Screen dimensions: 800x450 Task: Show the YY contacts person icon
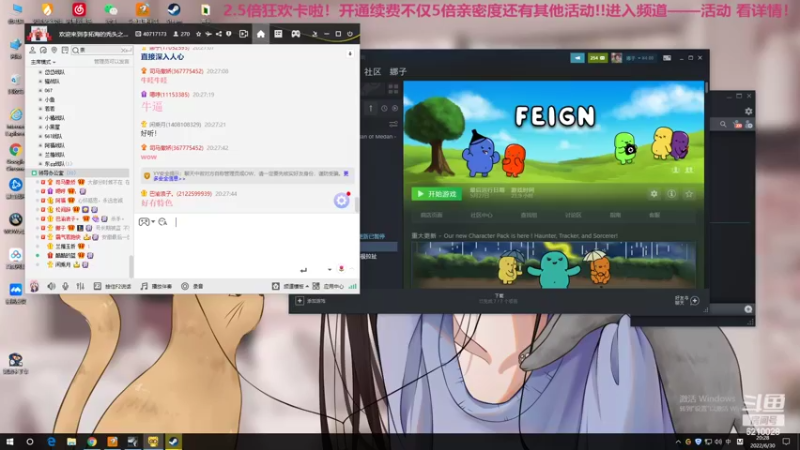click(32, 50)
